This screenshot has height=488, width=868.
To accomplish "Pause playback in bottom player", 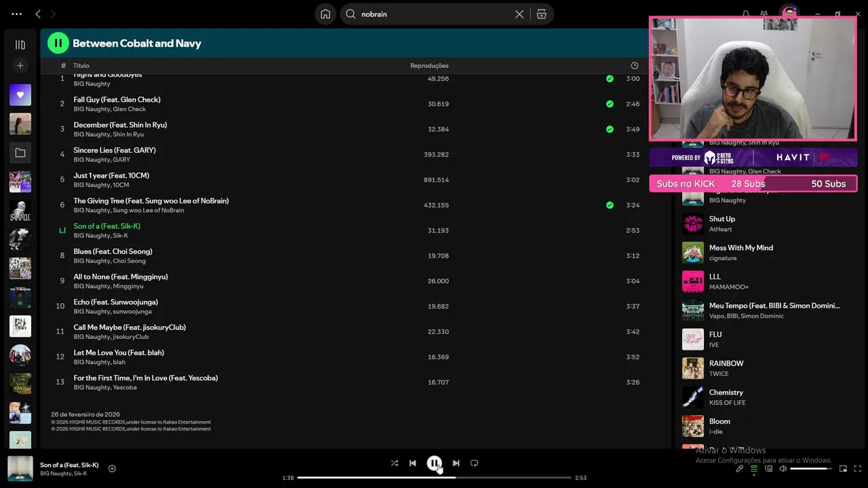I will [x=434, y=463].
